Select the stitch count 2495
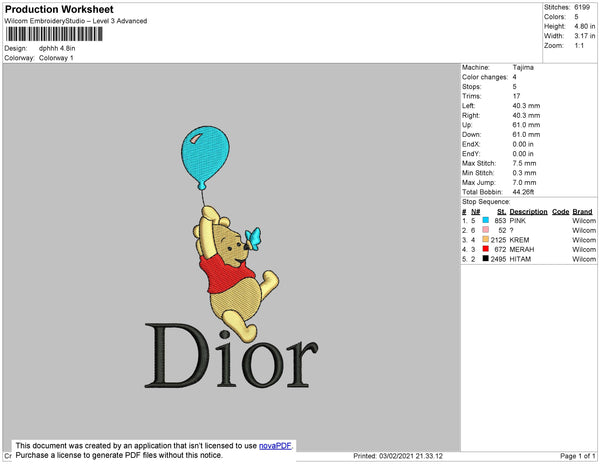 coord(498,259)
